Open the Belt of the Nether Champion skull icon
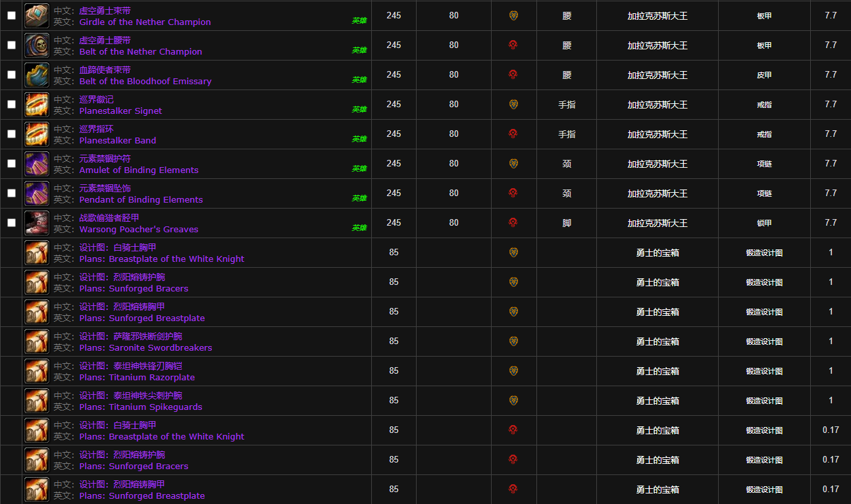851x504 pixels. (37, 45)
